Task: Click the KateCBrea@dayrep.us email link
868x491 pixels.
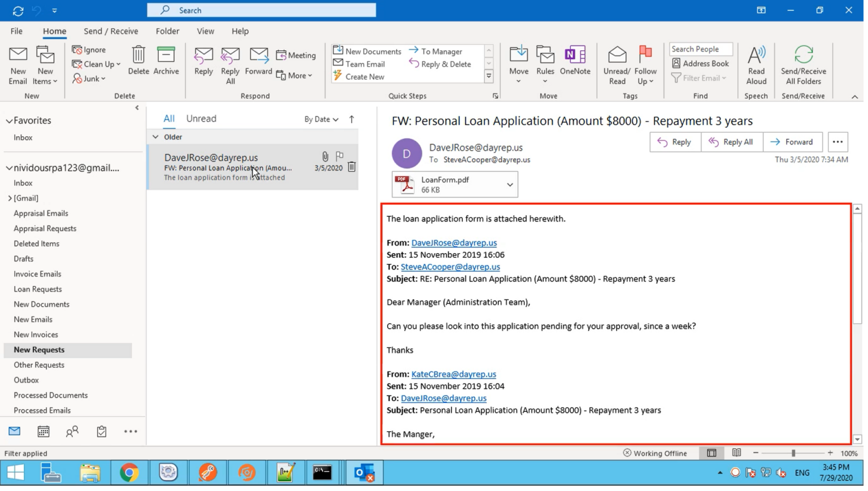Action: (453, 374)
